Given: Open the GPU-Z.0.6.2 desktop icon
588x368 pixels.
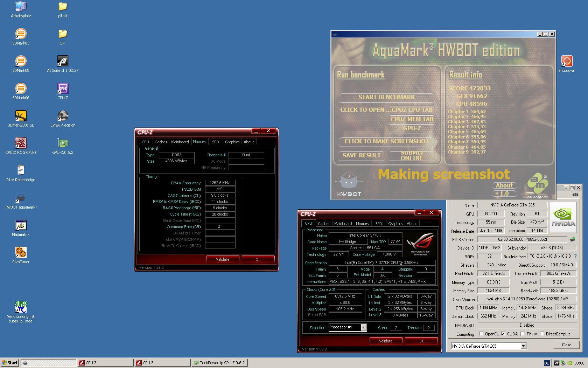Looking at the screenshot, I should click(63, 143).
